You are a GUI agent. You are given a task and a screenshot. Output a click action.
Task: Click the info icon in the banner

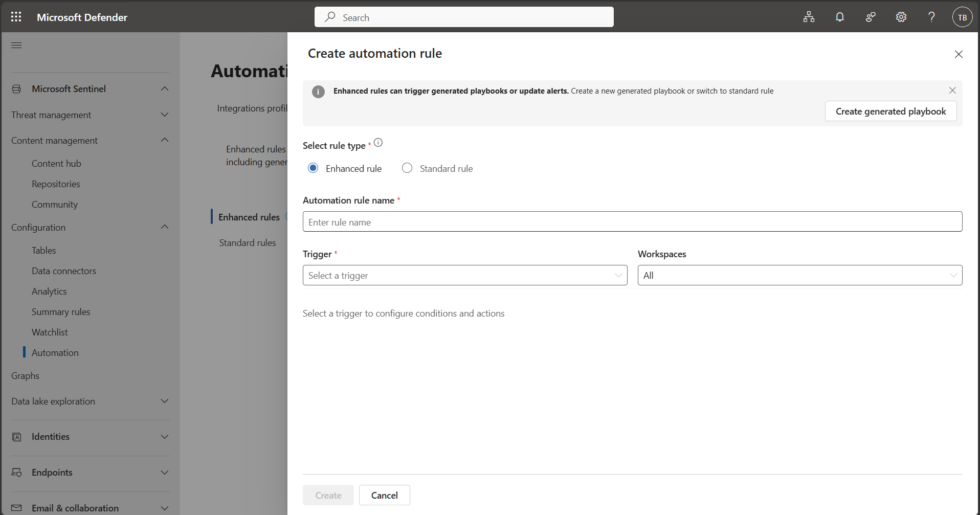(318, 92)
